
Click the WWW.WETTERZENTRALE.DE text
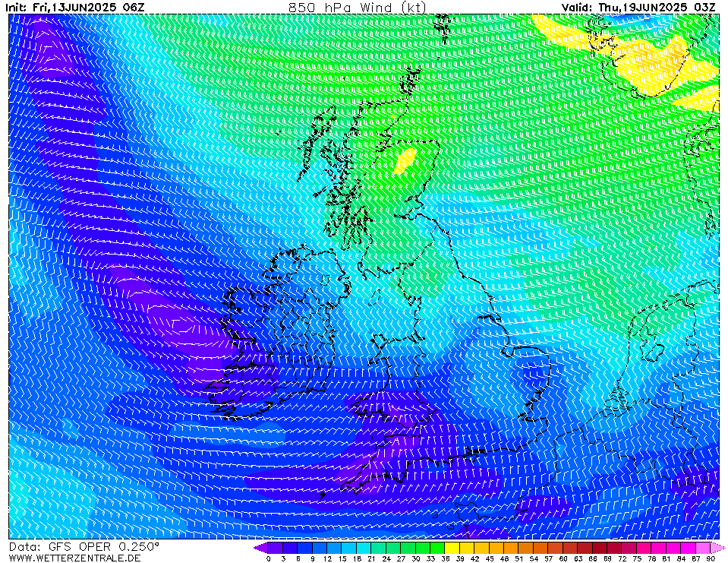point(74,558)
